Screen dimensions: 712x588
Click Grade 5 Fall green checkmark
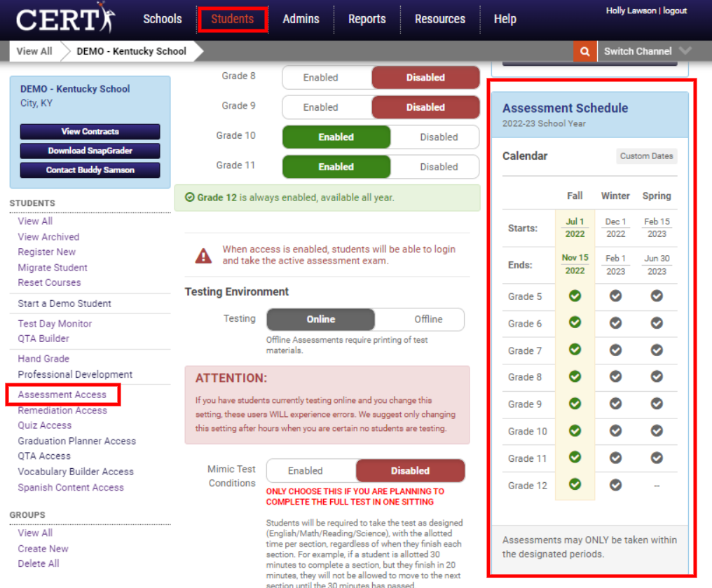tap(575, 296)
